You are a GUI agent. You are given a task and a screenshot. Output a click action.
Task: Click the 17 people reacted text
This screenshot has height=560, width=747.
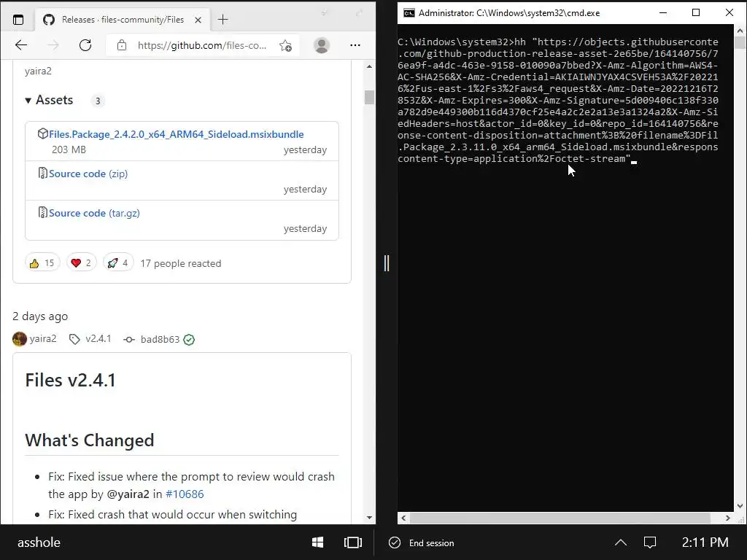(181, 263)
